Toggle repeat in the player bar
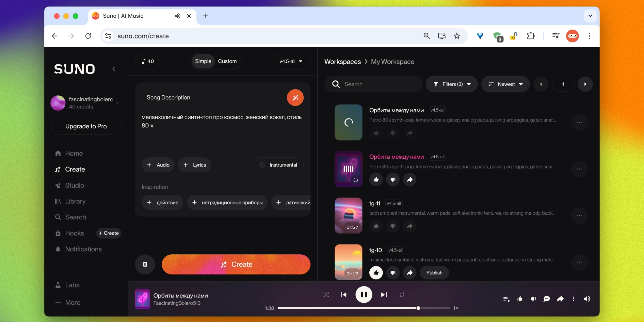 (x=402, y=295)
